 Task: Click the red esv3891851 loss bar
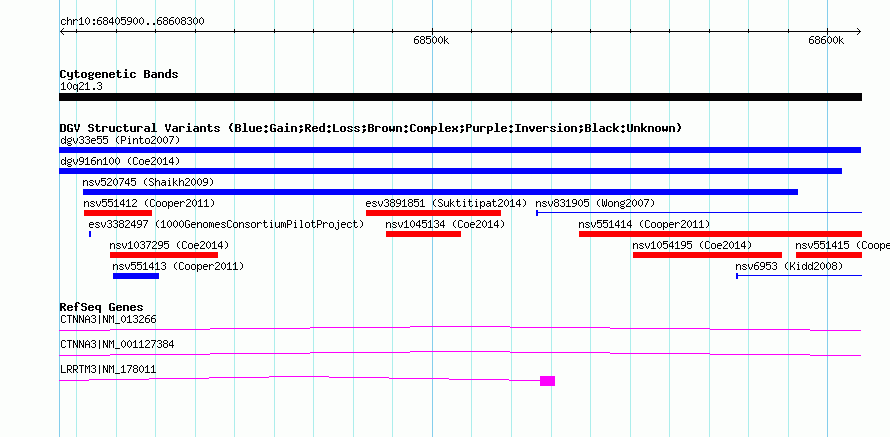(434, 213)
